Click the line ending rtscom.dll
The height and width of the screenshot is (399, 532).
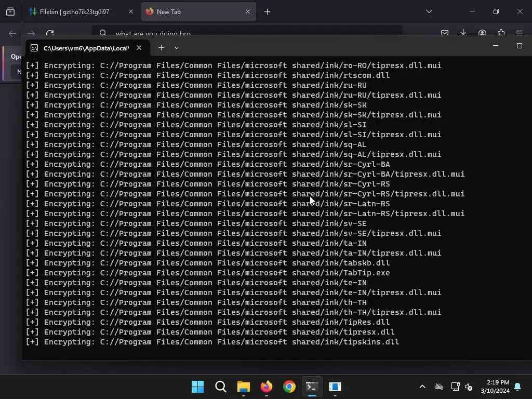click(208, 75)
